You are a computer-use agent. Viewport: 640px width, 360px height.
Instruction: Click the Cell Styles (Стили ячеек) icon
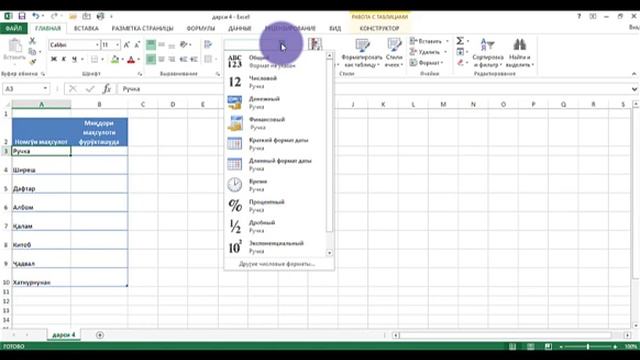tap(394, 45)
